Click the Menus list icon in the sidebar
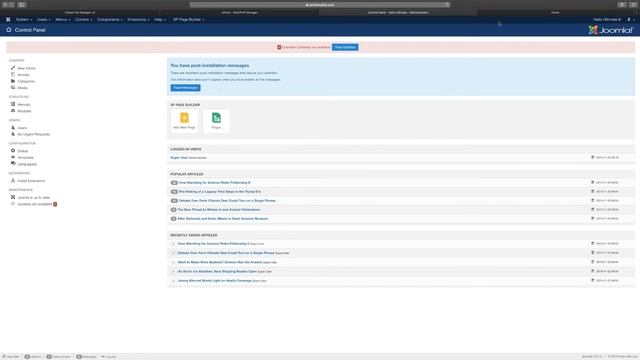The width and height of the screenshot is (640, 360). [13, 104]
